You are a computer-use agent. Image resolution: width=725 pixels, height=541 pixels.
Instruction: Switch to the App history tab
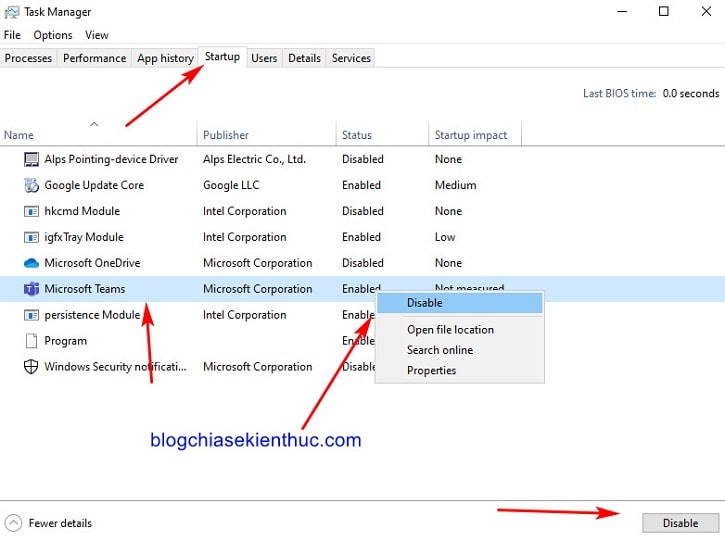(x=165, y=58)
